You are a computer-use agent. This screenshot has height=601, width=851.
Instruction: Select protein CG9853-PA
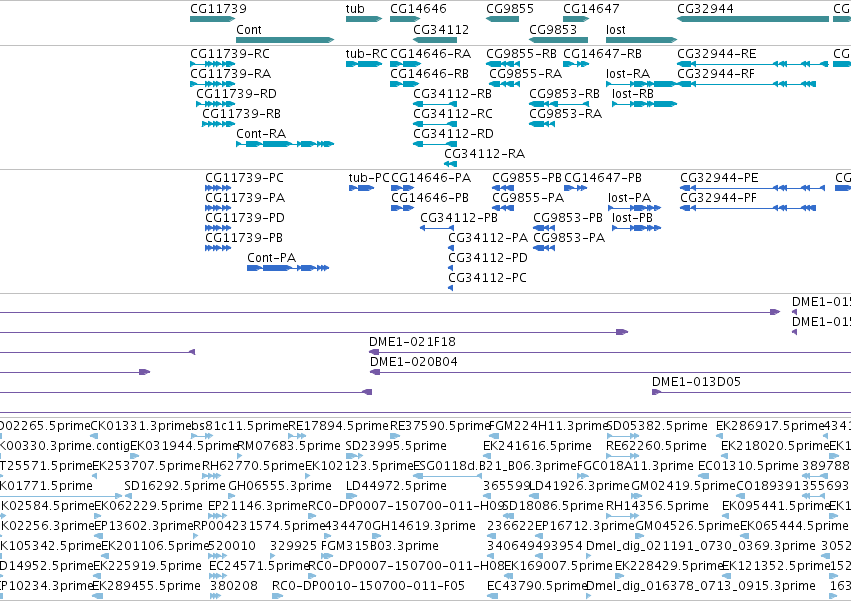[544, 249]
